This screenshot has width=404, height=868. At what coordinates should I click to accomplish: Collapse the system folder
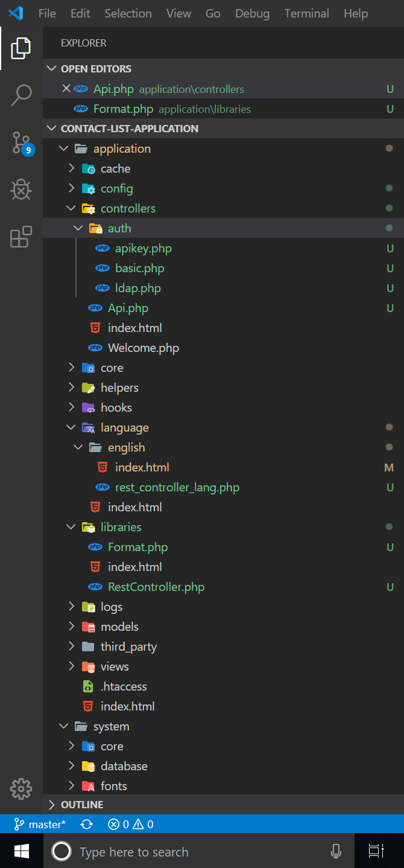(64, 726)
